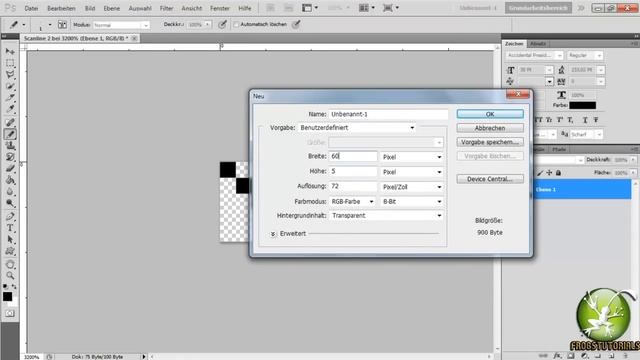
Task: Open the Modus Normal dropdown in options bar
Action: 121,25
